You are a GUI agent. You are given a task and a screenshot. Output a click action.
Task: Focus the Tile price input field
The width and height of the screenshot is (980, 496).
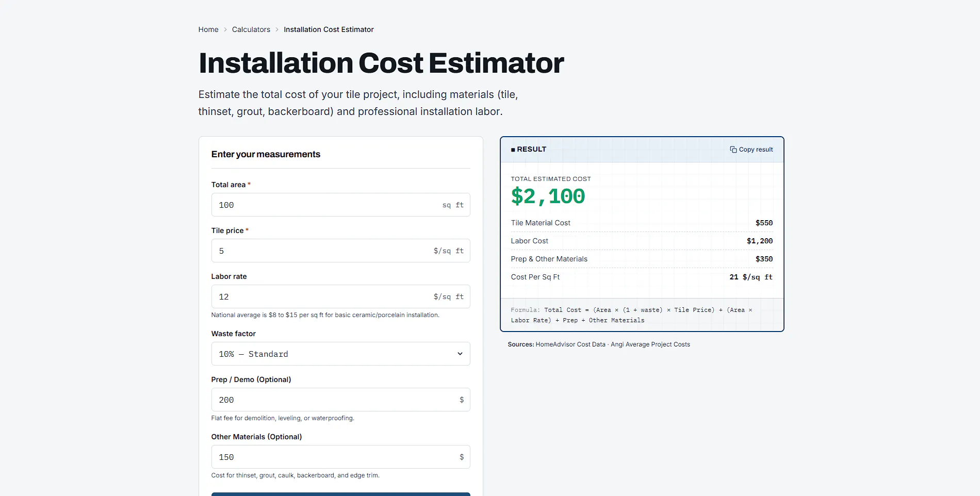coord(340,251)
